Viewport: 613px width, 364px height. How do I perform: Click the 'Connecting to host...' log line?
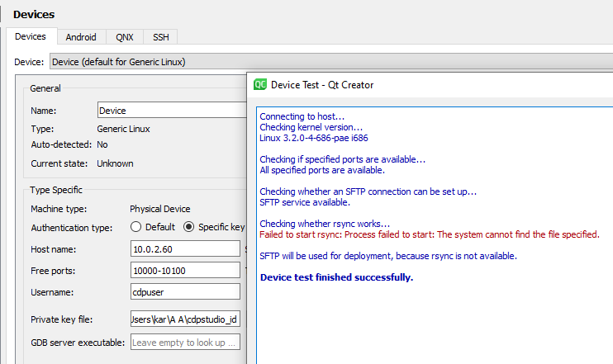(302, 116)
